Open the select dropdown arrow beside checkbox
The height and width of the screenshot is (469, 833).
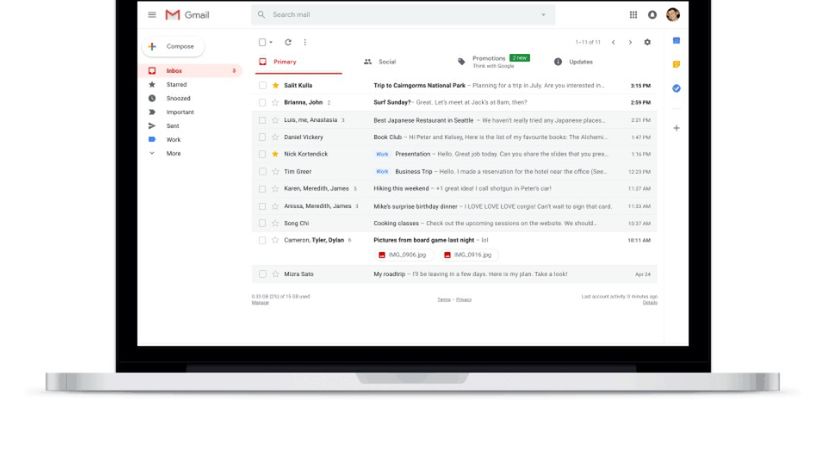(271, 42)
